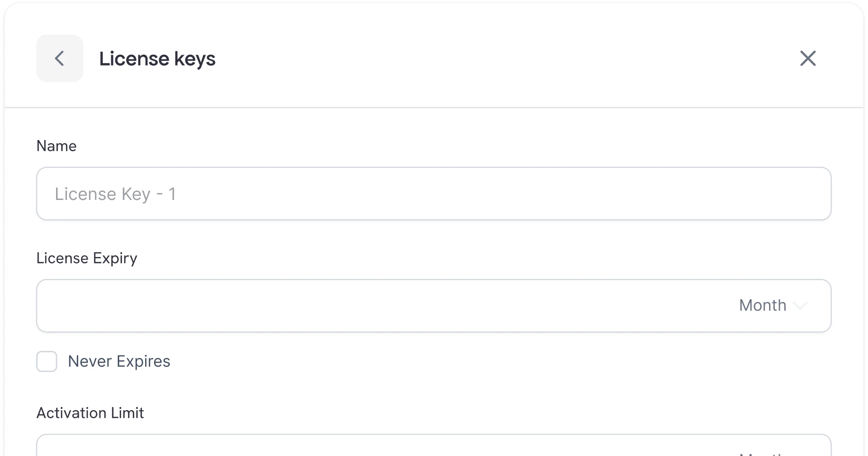Focus the License Expiry value field
This screenshot has height=456, width=868.
tap(377, 306)
